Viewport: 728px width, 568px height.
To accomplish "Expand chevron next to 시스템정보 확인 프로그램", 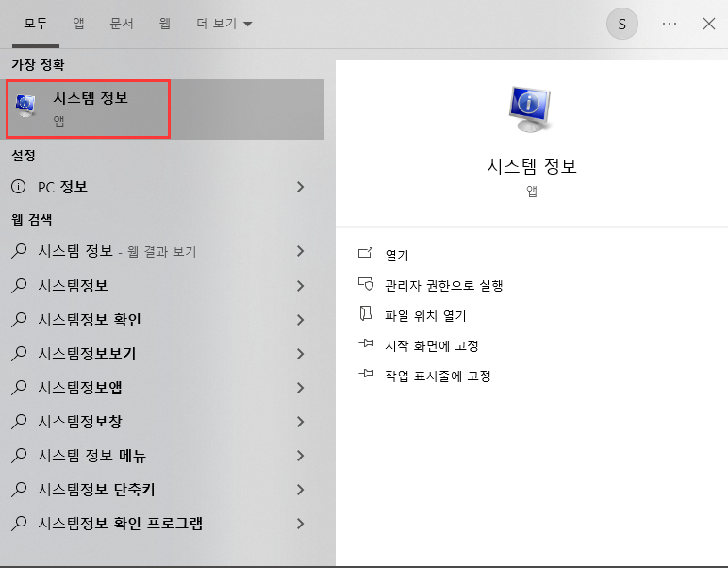I will point(301,524).
